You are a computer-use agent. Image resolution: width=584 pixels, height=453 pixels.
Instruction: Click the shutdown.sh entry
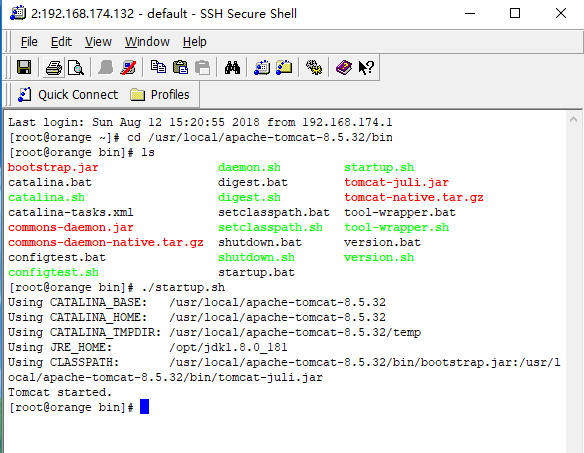pyautogui.click(x=256, y=257)
